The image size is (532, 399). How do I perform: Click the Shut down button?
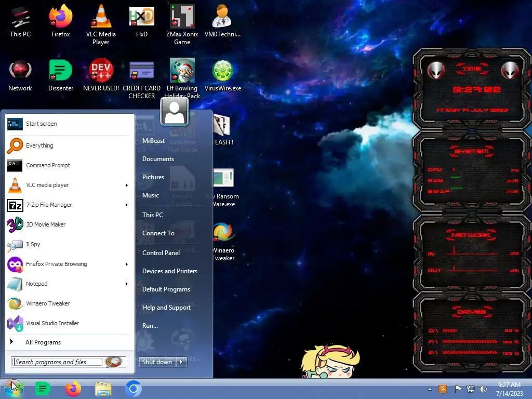tap(157, 362)
